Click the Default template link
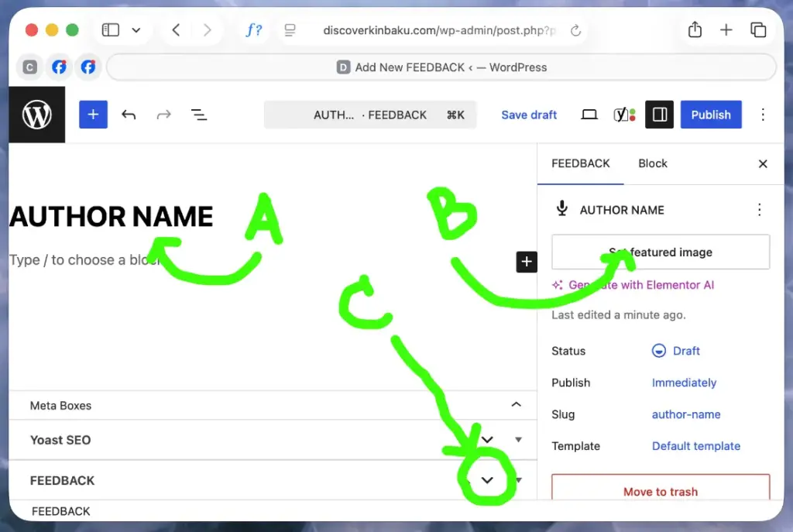The image size is (793, 532). (x=696, y=445)
